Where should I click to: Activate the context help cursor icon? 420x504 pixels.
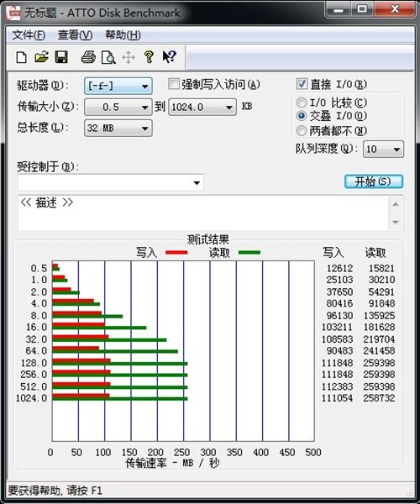coord(170,57)
